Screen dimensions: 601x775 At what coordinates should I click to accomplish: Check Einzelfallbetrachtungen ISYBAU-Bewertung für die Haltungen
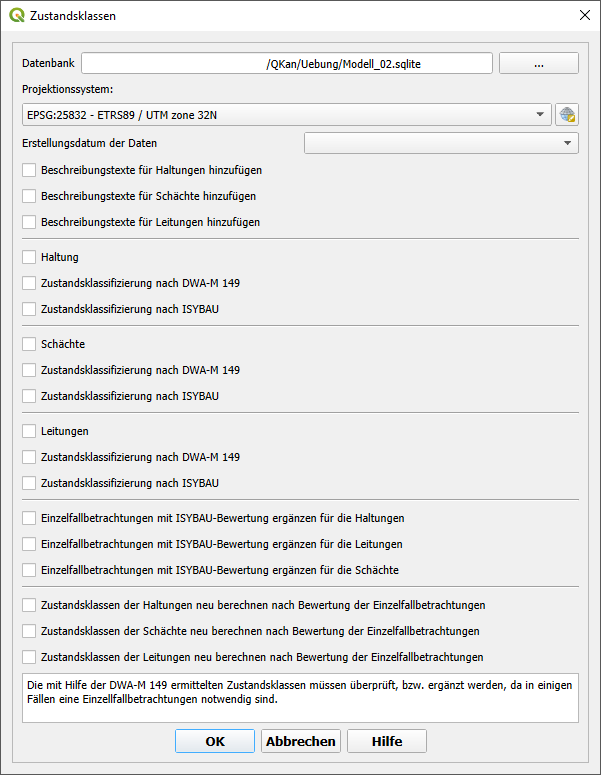(x=29, y=518)
